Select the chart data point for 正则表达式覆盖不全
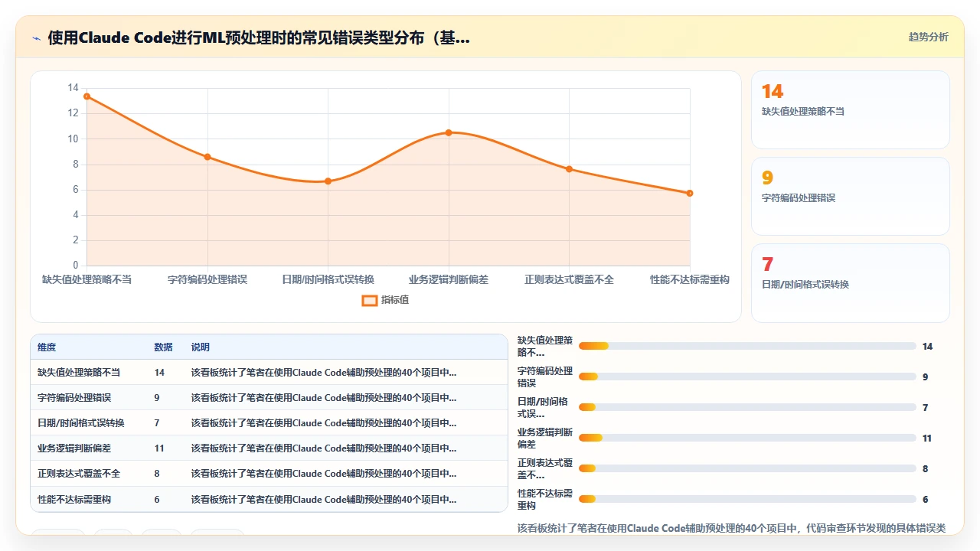This screenshot has height=551, width=980. 569,168
